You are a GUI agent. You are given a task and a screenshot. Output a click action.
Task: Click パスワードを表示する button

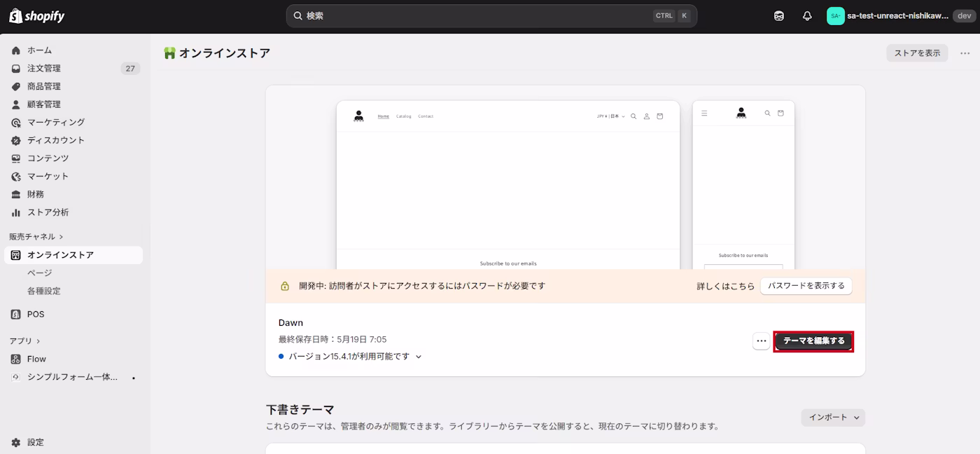pos(806,286)
